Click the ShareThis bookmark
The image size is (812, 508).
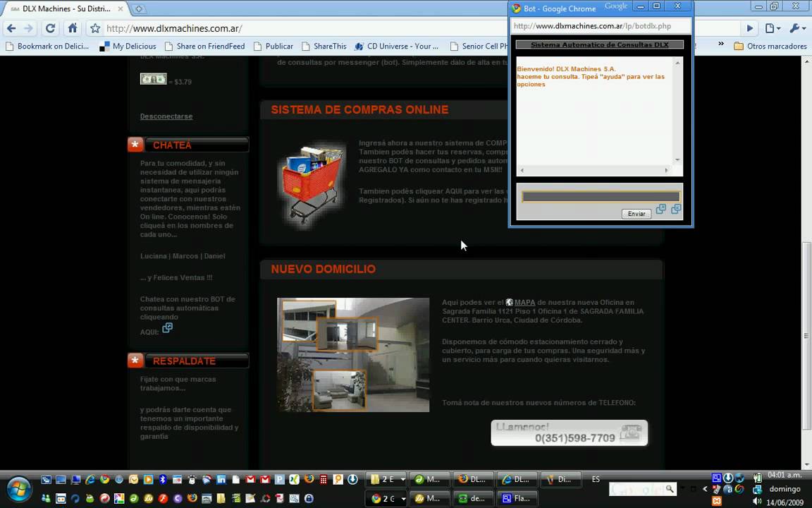324,46
